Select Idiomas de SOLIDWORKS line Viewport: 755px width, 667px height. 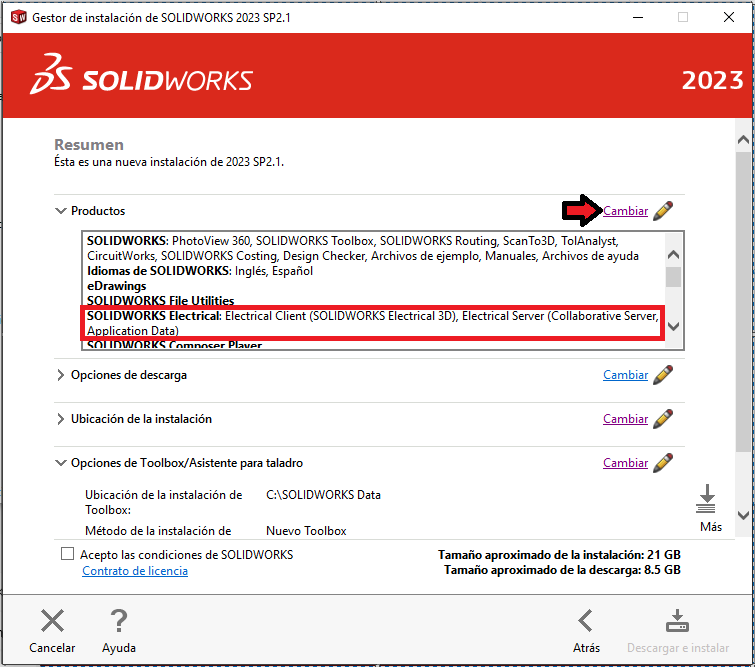click(x=199, y=271)
